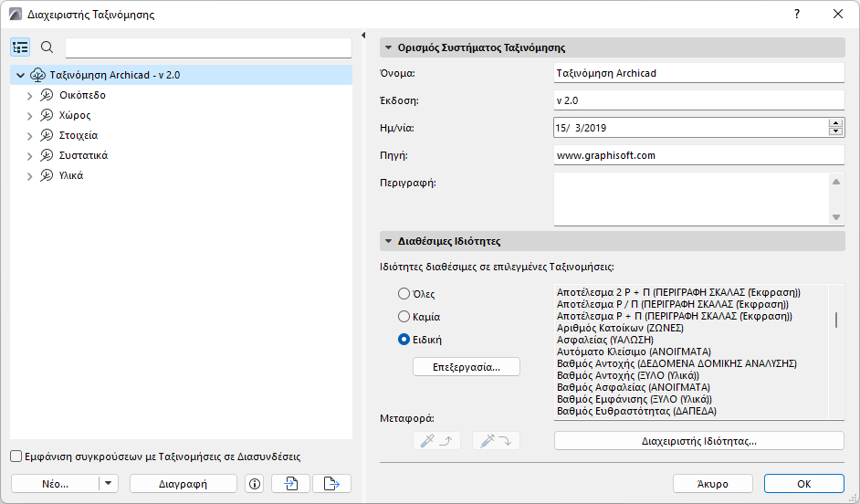
Task: Click the help question mark icon
Action: (x=797, y=14)
